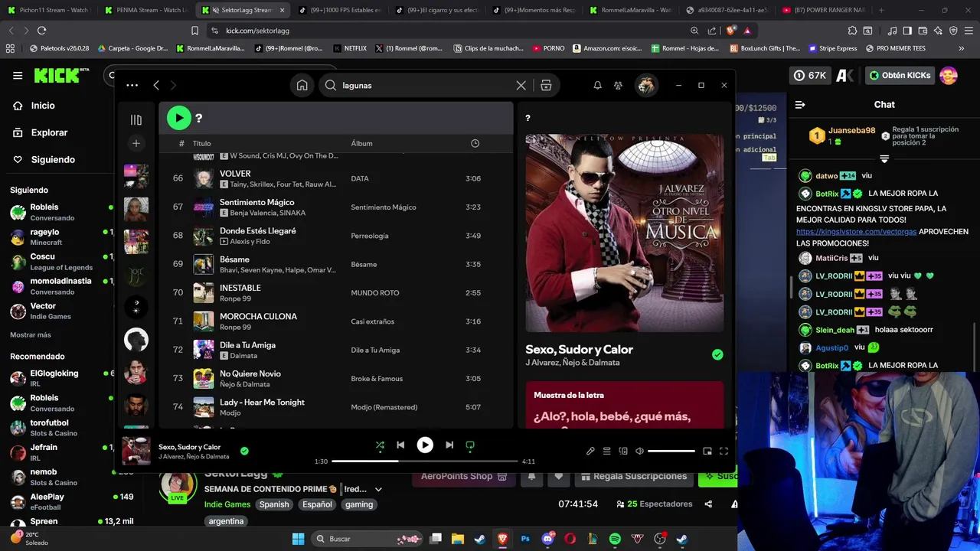Open Spotify profile avatar menu
Screen dimensions: 980x551
click(x=646, y=86)
